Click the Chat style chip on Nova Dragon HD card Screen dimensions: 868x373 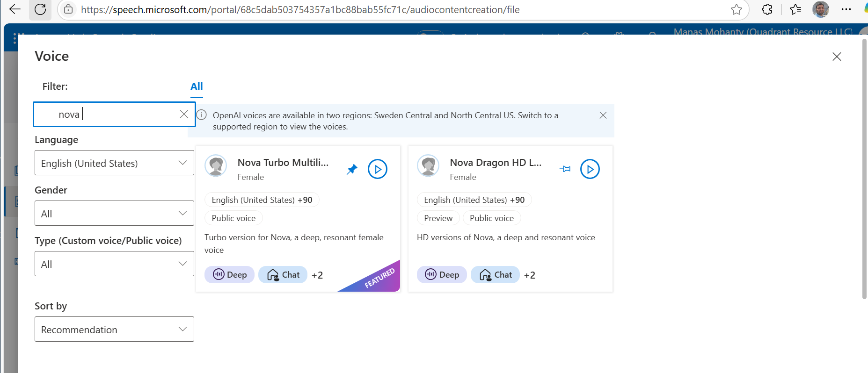(x=496, y=275)
